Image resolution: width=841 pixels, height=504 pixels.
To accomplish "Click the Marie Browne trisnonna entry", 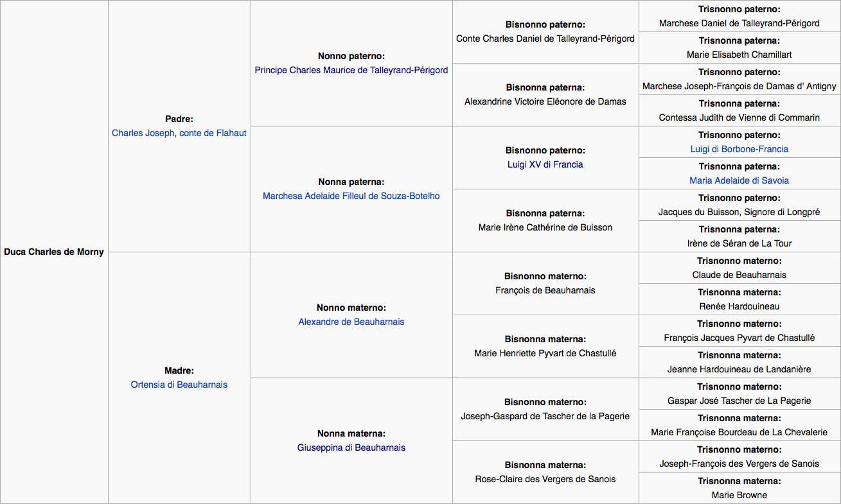I will point(739,495).
